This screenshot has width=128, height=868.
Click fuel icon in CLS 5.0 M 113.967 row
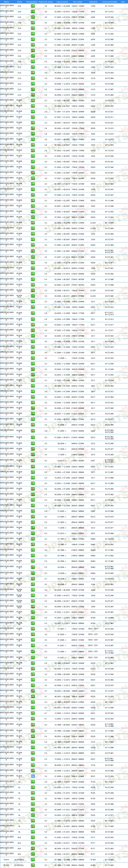tap(33, 90)
